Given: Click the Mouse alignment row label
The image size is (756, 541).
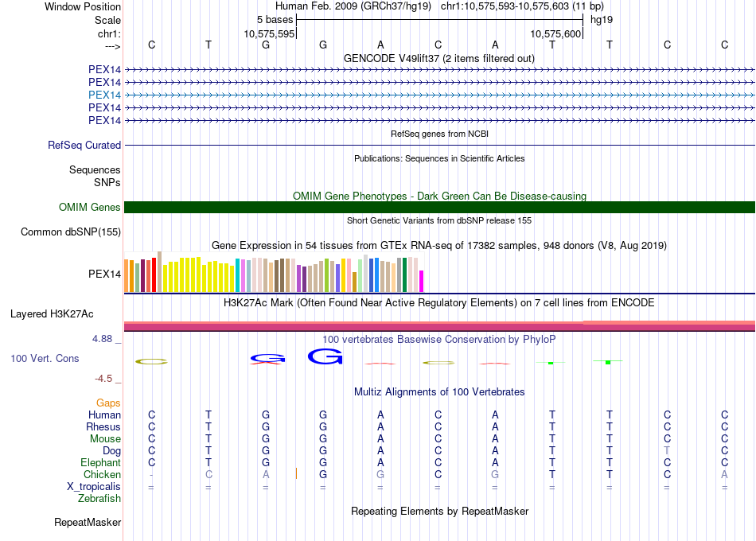Looking at the screenshot, I should (x=105, y=439).
